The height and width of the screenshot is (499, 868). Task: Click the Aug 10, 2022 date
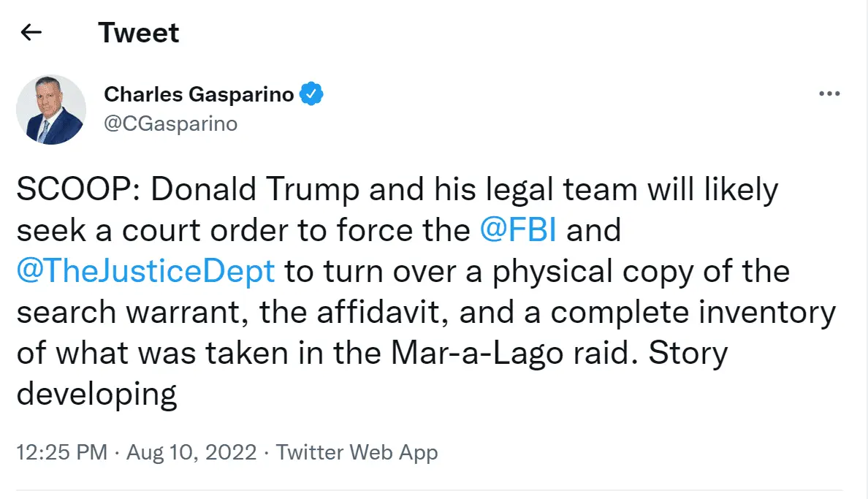[x=191, y=453]
